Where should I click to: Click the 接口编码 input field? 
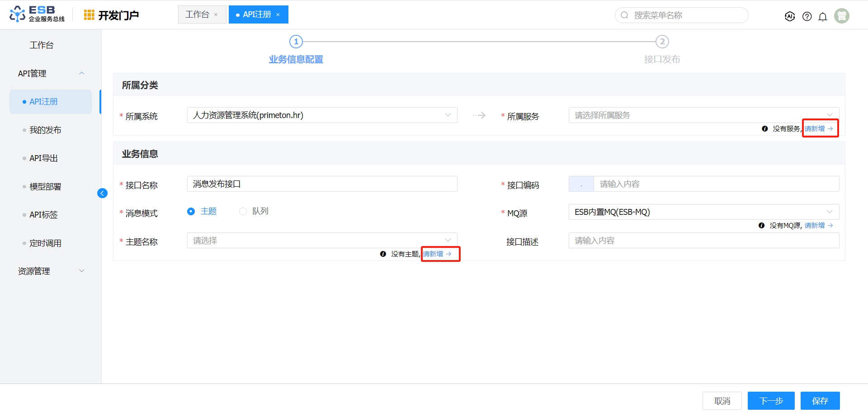[x=716, y=184]
